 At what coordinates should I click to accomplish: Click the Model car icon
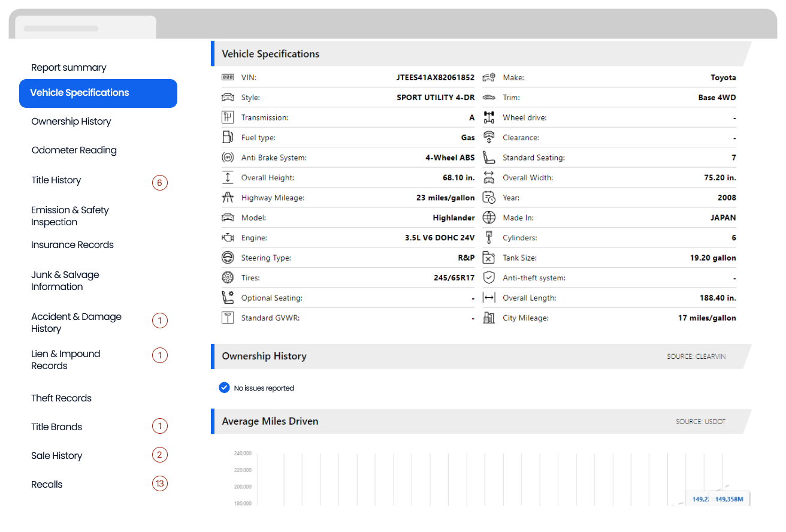(228, 217)
